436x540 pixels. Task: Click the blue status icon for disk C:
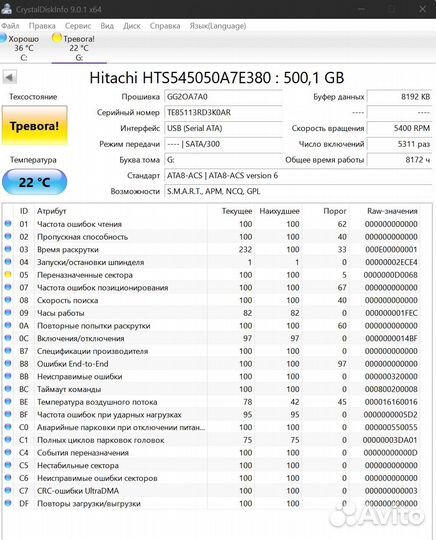point(3,38)
